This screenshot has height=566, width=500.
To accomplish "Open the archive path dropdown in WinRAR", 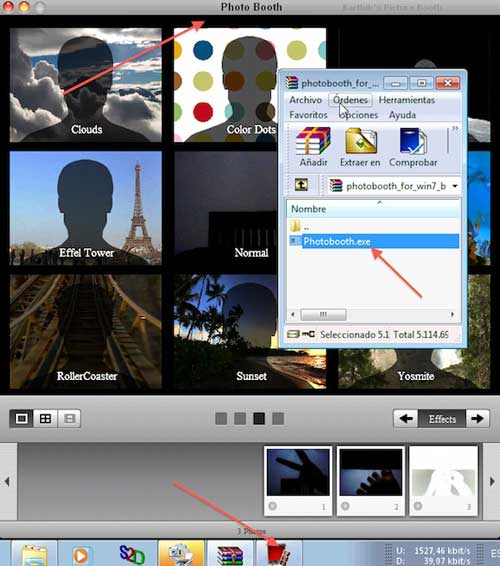I will tap(455, 186).
